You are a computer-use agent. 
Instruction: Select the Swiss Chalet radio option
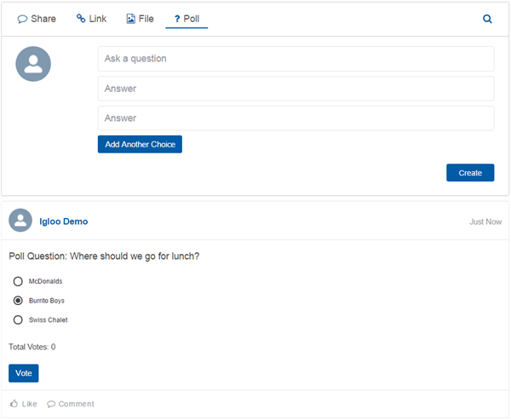[18, 319]
